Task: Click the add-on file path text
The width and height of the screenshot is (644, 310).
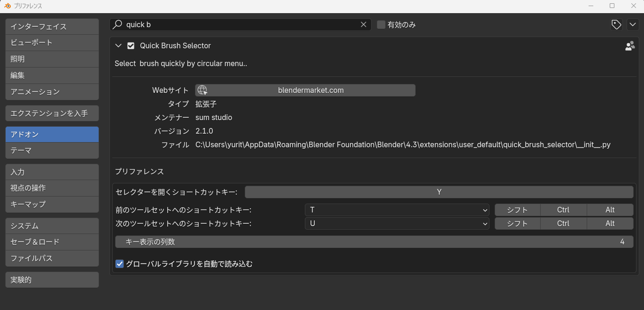Action: coord(403,144)
